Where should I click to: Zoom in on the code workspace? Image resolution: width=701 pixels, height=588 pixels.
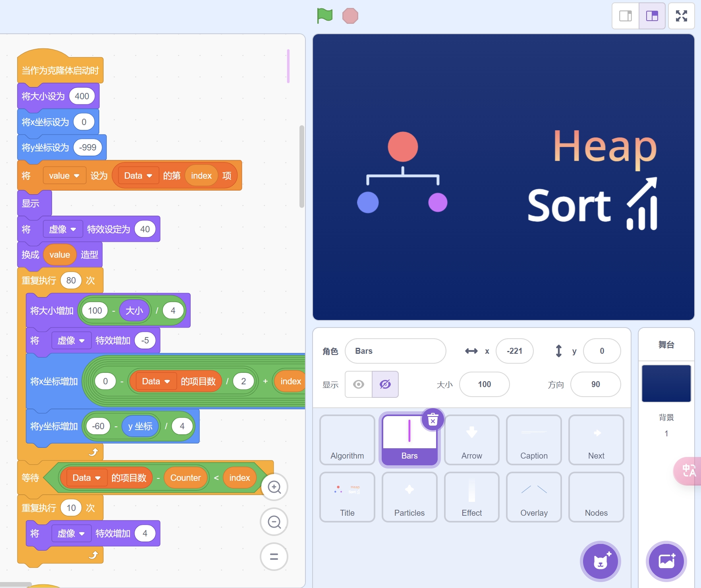[274, 487]
